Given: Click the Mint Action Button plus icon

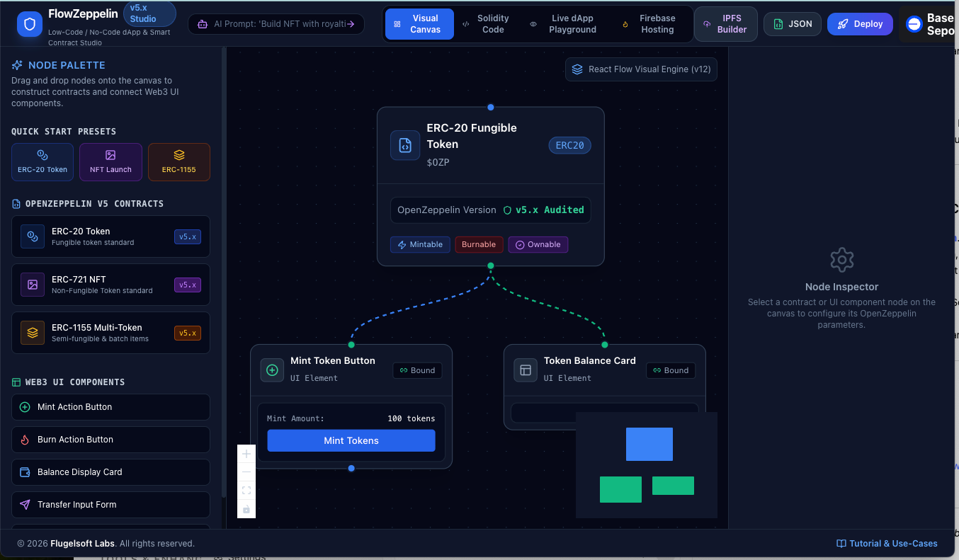Looking at the screenshot, I should tap(25, 407).
